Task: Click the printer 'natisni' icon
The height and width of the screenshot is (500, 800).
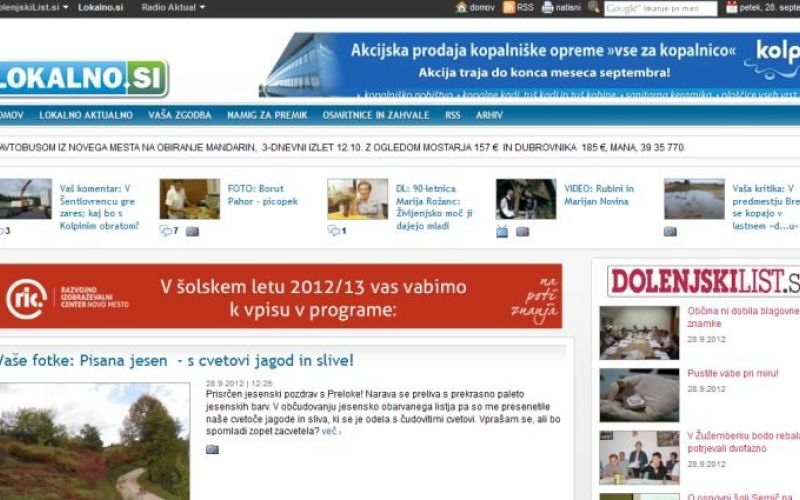Action: [547, 7]
